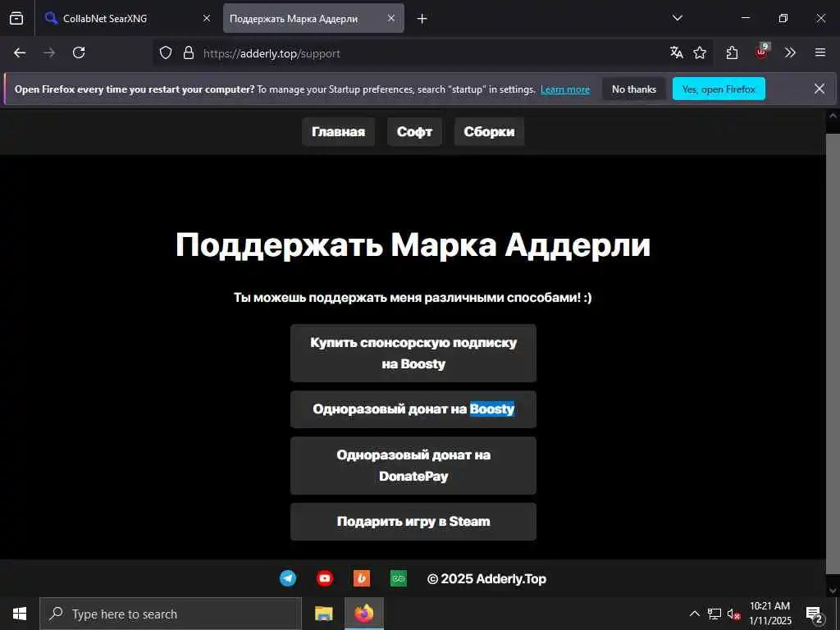Screen dimensions: 840x630
Task: Reload the current page
Action: pyautogui.click(x=79, y=52)
